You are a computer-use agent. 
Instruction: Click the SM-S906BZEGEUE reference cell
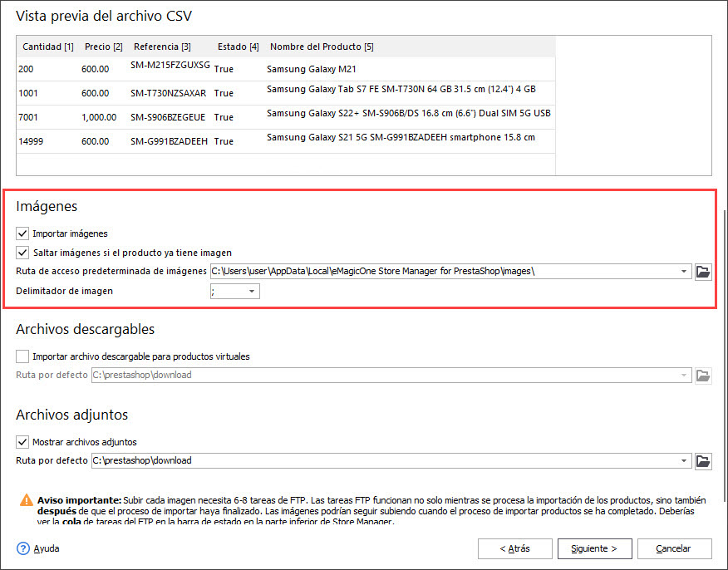168,117
